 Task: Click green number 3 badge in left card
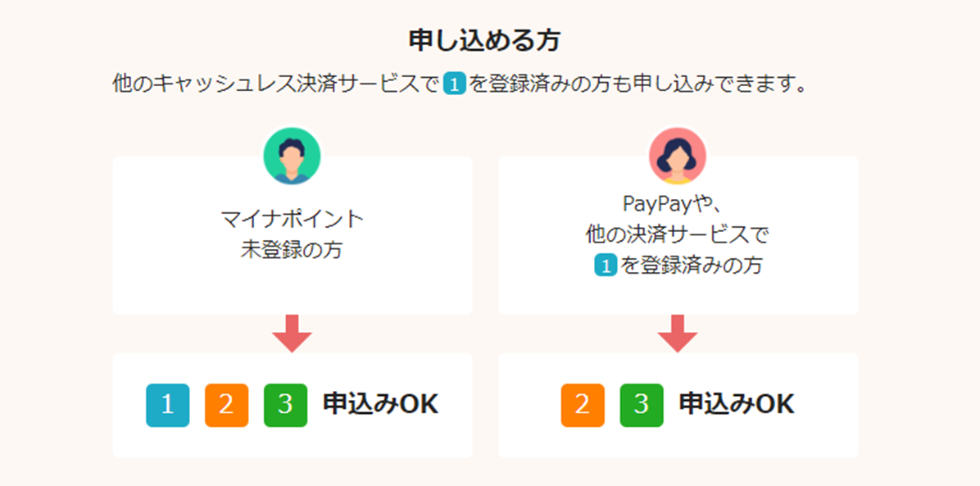285,406
